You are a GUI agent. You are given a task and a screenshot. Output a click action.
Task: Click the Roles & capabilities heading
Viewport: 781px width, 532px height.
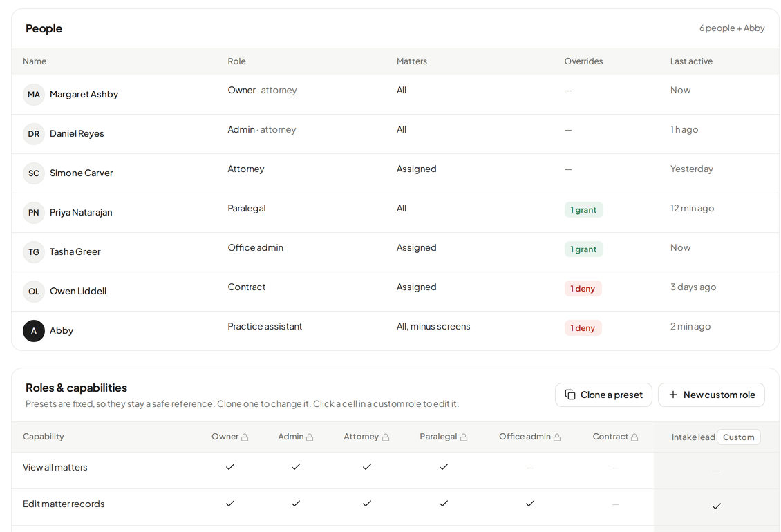76,388
